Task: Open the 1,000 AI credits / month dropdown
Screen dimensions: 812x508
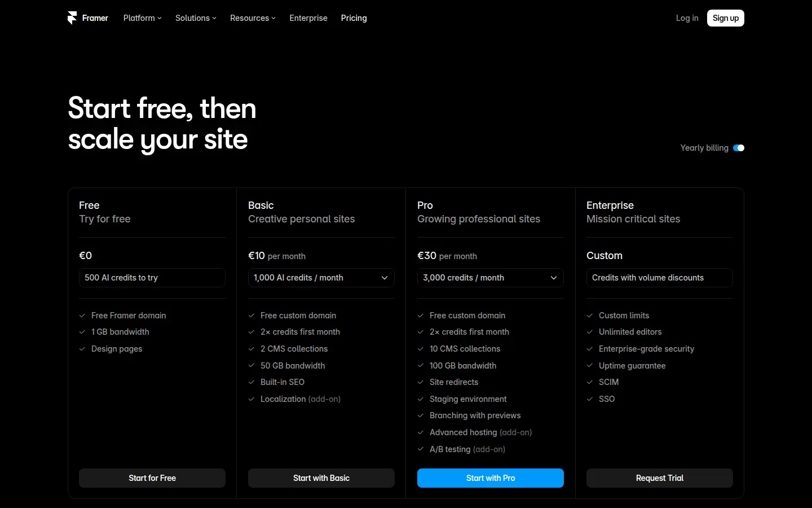Action: 321,278
